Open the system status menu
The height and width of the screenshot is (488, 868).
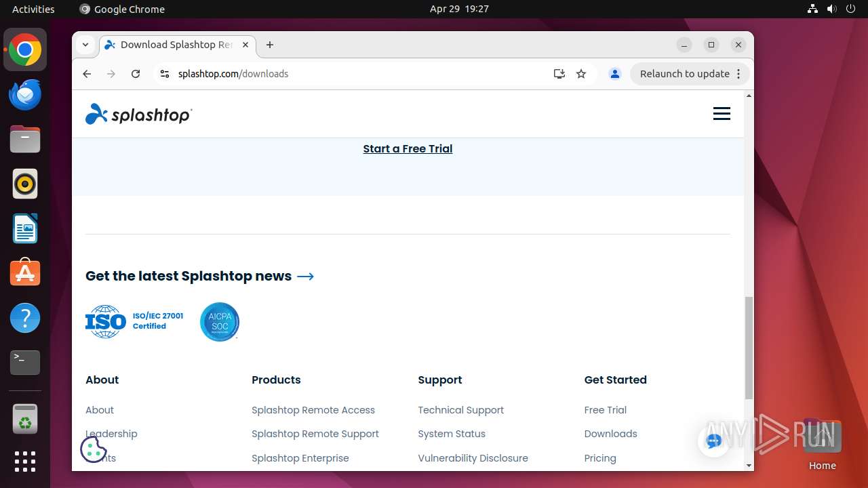(x=831, y=9)
